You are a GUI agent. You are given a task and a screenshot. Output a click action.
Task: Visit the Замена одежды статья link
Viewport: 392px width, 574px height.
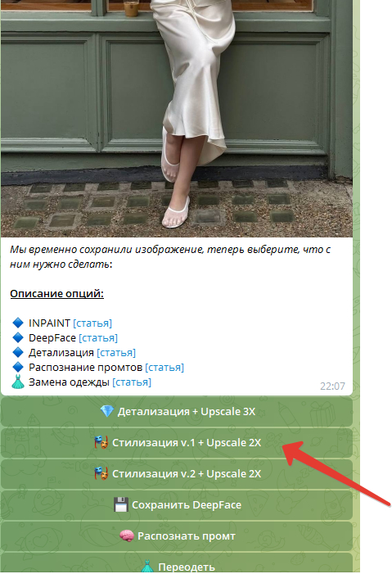pyautogui.click(x=132, y=382)
